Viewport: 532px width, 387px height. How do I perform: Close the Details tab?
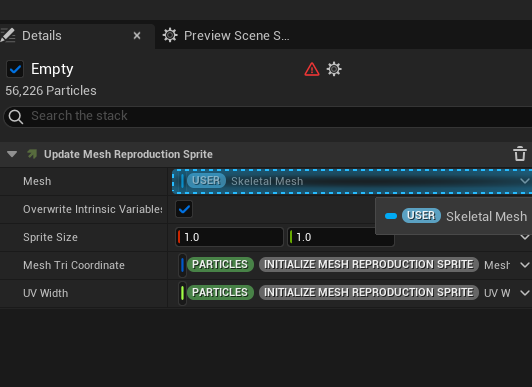point(137,36)
